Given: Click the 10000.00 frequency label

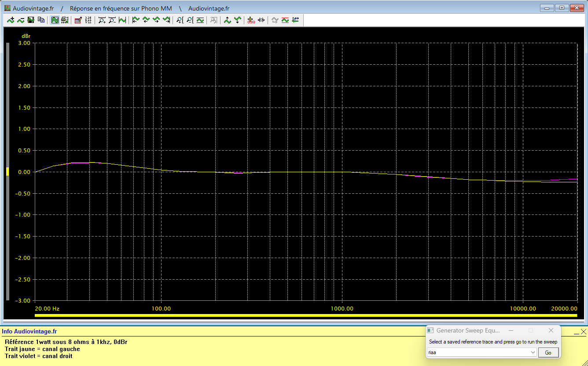Looking at the screenshot, I should [x=523, y=308].
